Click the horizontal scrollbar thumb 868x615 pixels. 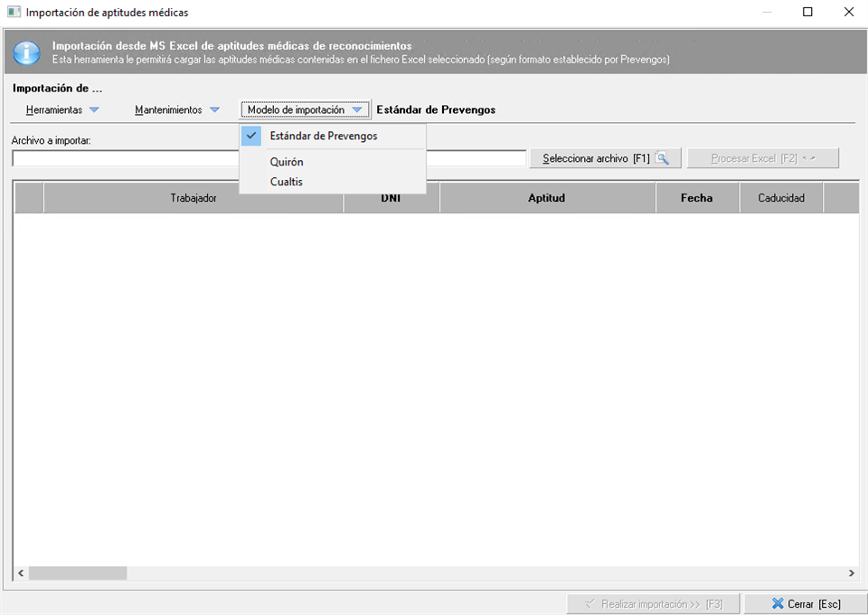78,572
